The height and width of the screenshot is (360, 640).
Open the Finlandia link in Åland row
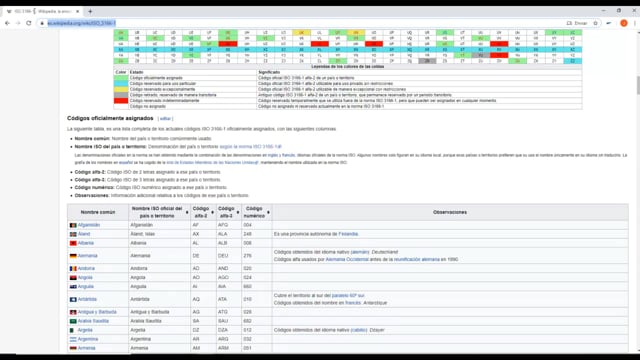(x=348, y=234)
